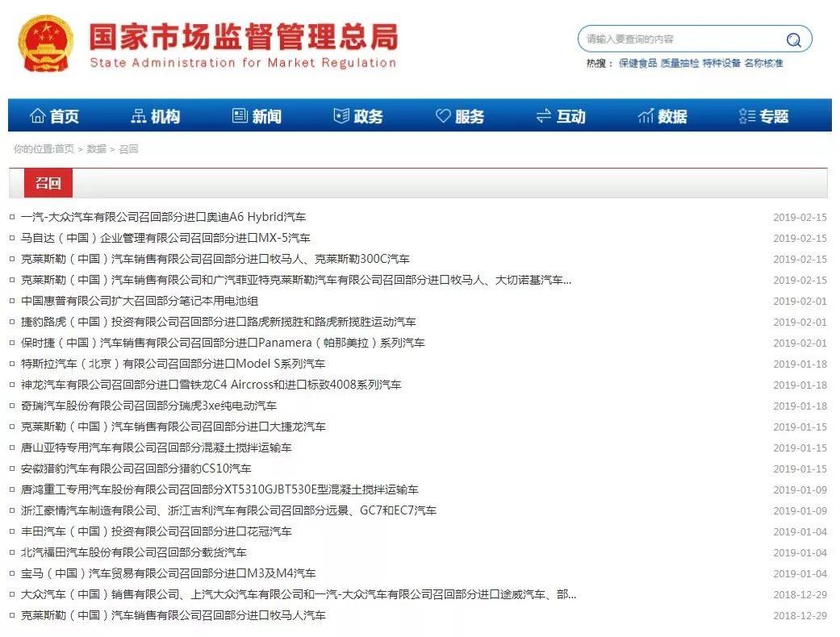Open the 奇瑞 瑞虎3xe recall notice
The height and width of the screenshot is (637, 840).
click(x=148, y=406)
